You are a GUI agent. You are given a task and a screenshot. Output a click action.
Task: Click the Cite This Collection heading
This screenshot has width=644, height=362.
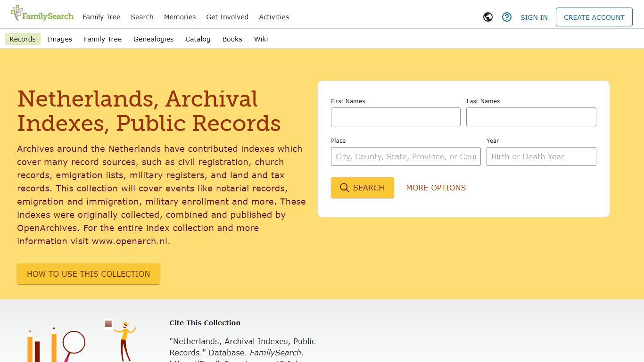click(x=205, y=323)
